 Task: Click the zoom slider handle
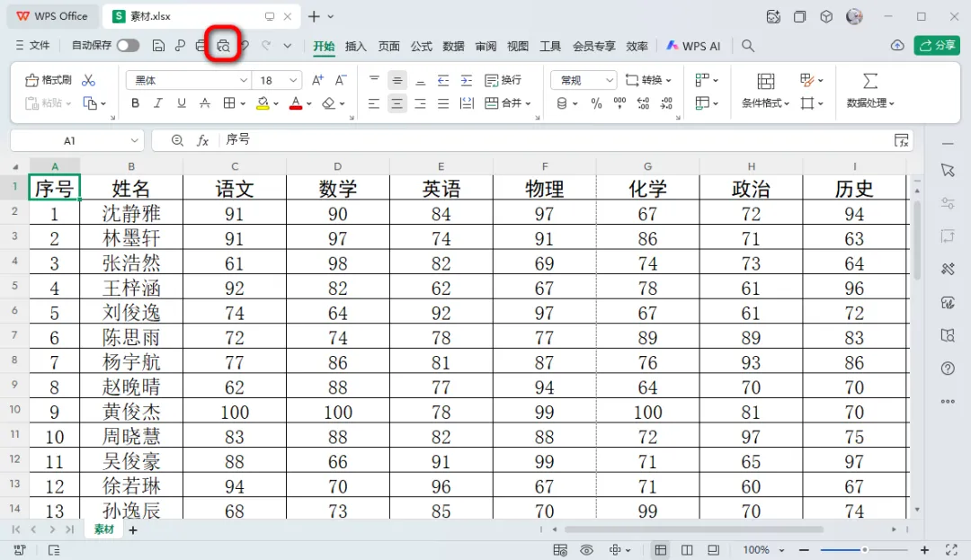(x=865, y=550)
